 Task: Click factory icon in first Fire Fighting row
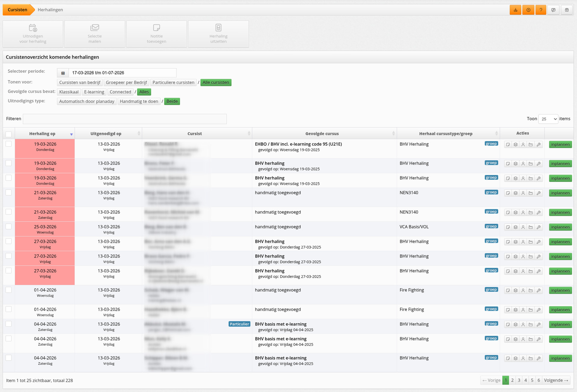[x=531, y=291]
